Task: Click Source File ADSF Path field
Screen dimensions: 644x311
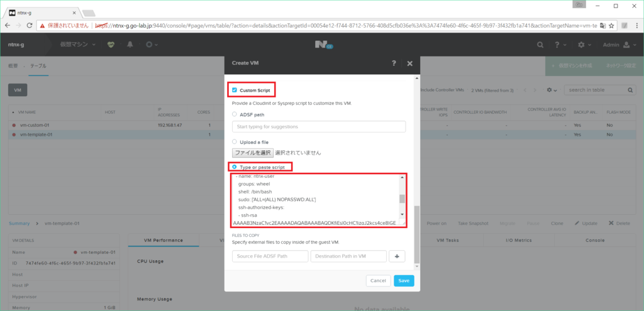Action: [270, 256]
